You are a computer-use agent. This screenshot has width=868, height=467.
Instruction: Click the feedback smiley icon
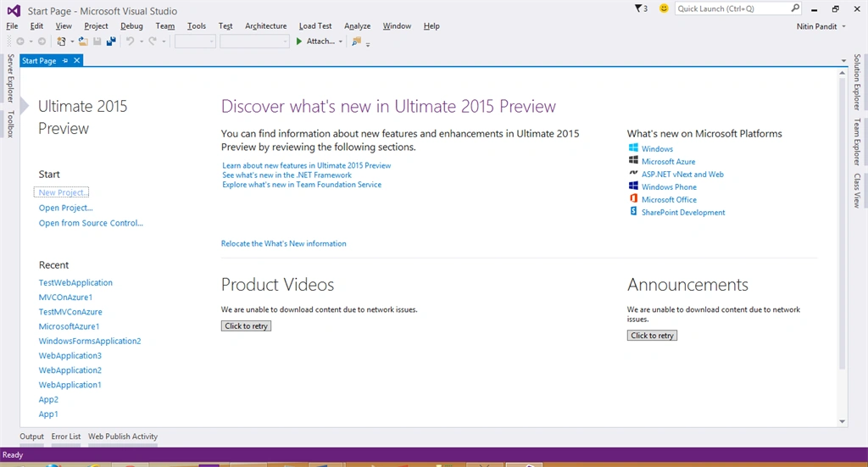click(664, 8)
